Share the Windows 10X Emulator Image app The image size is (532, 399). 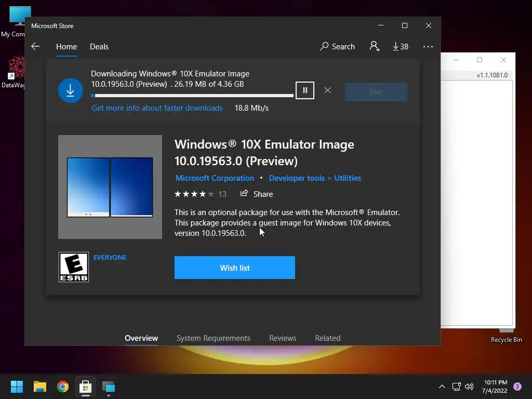[x=257, y=194]
